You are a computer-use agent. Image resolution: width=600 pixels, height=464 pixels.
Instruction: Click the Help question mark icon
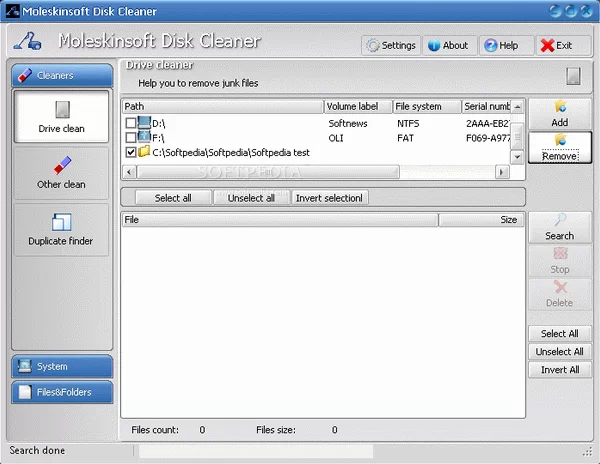[x=491, y=46]
